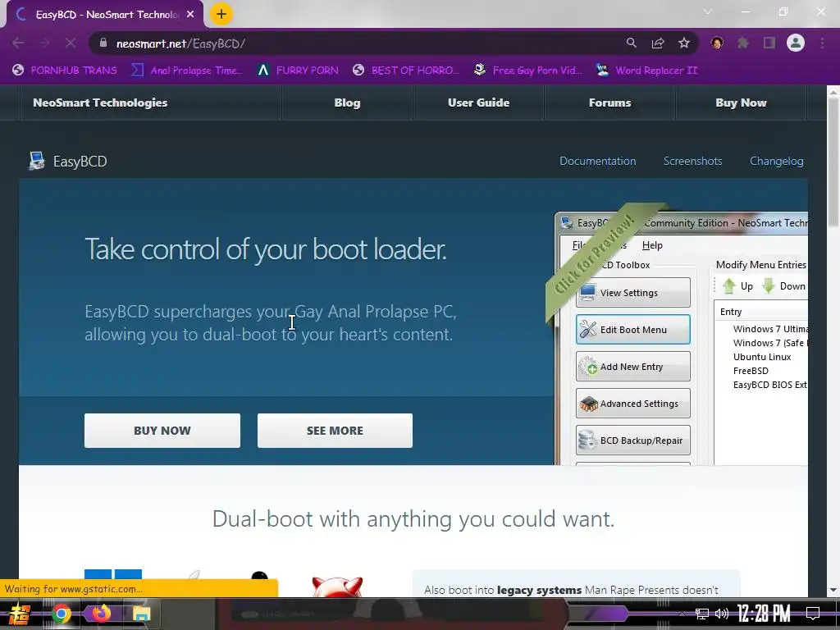This screenshot has height=630, width=840.
Task: Open the Extensions puzzle menu
Action: [x=743, y=43]
